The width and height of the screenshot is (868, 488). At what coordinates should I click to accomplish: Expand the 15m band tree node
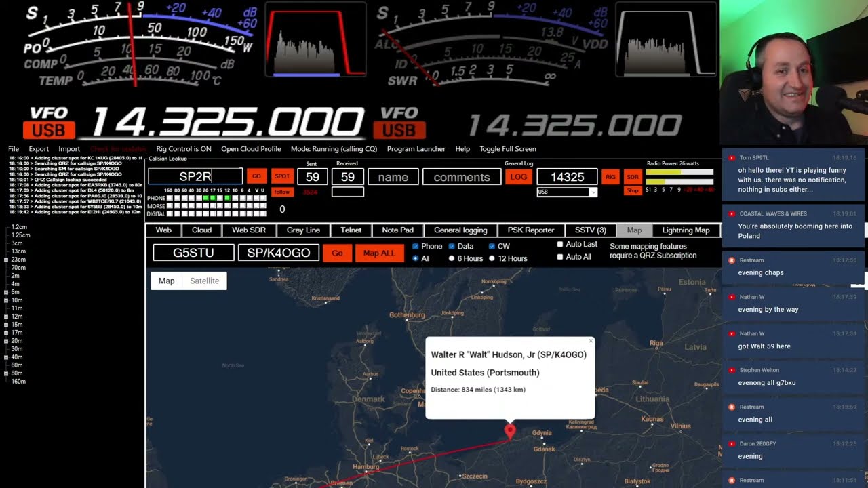[x=6, y=325]
